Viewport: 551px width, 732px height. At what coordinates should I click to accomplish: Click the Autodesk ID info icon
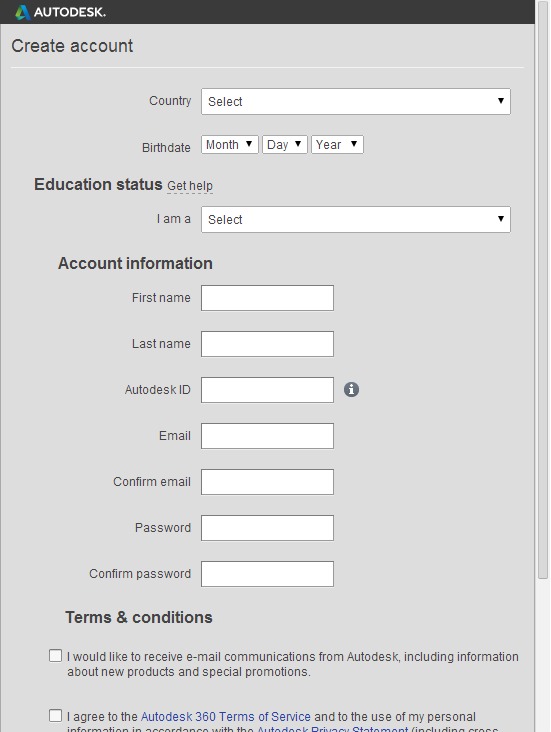pos(351,389)
